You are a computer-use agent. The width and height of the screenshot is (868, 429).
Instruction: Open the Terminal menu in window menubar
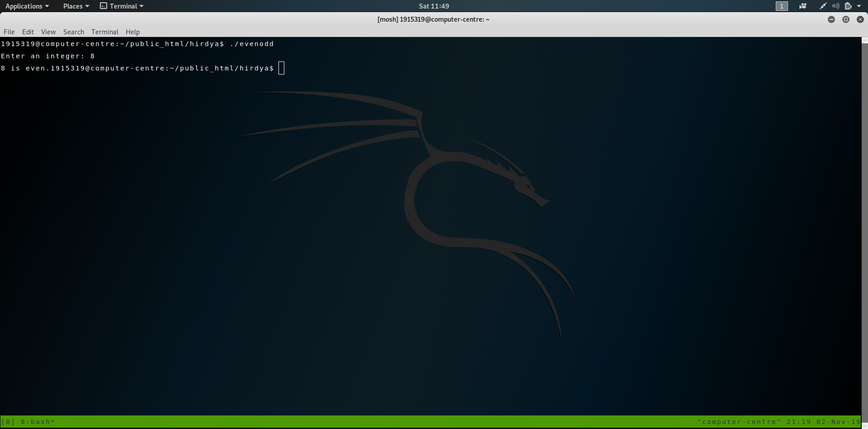105,32
